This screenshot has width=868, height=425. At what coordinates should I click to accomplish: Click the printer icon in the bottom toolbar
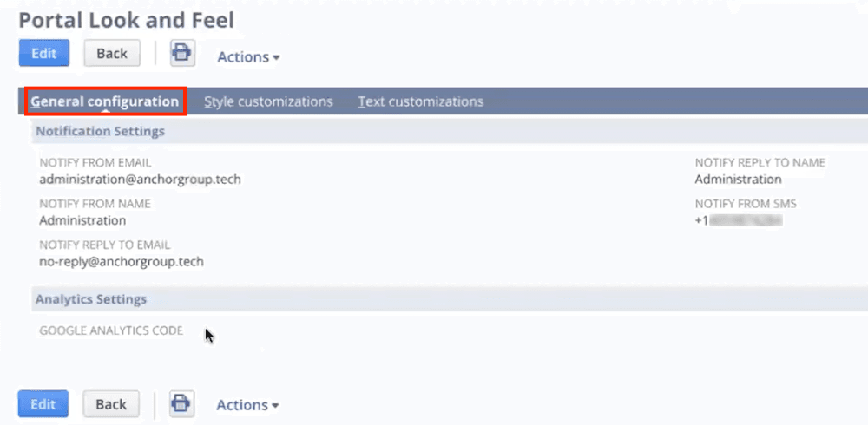(181, 403)
